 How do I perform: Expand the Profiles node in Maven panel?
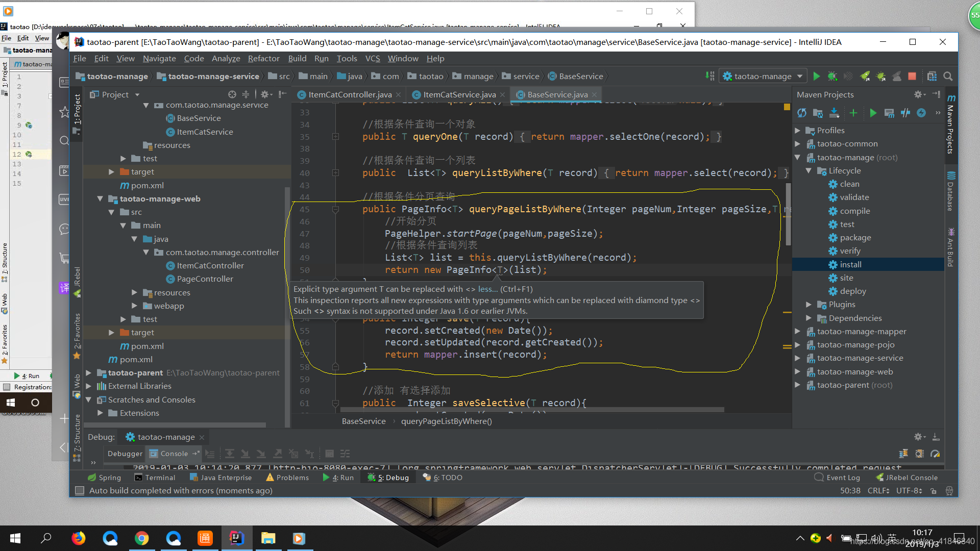[x=797, y=131]
